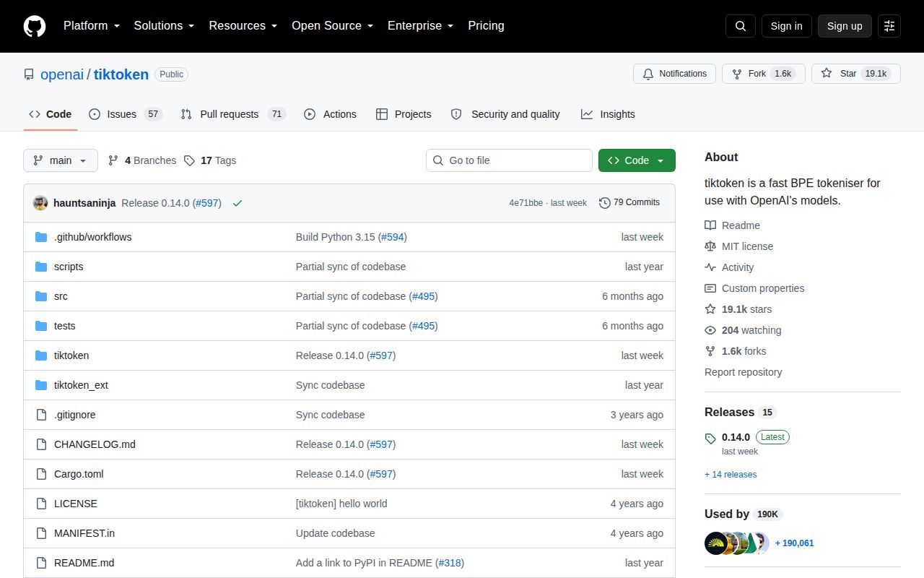Click the src folder icon
This screenshot has height=578, width=924.
coord(41,296)
